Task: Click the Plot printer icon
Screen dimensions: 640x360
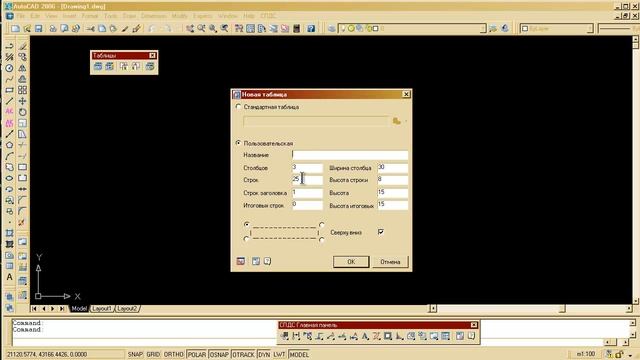Action: pyautogui.click(x=53, y=29)
